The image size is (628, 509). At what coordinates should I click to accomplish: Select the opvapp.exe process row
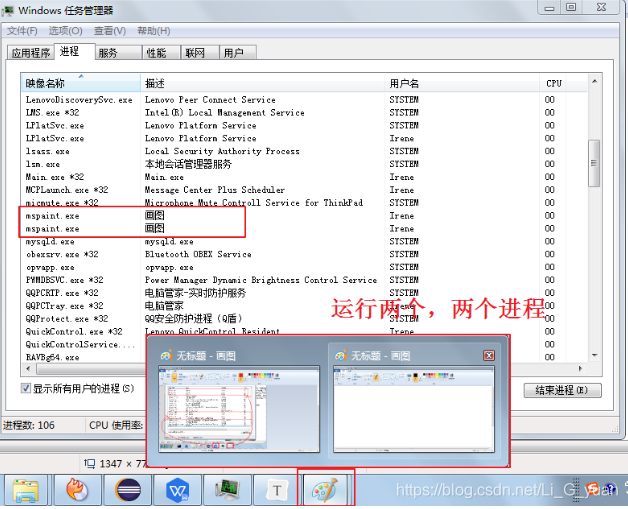[x=304, y=267]
